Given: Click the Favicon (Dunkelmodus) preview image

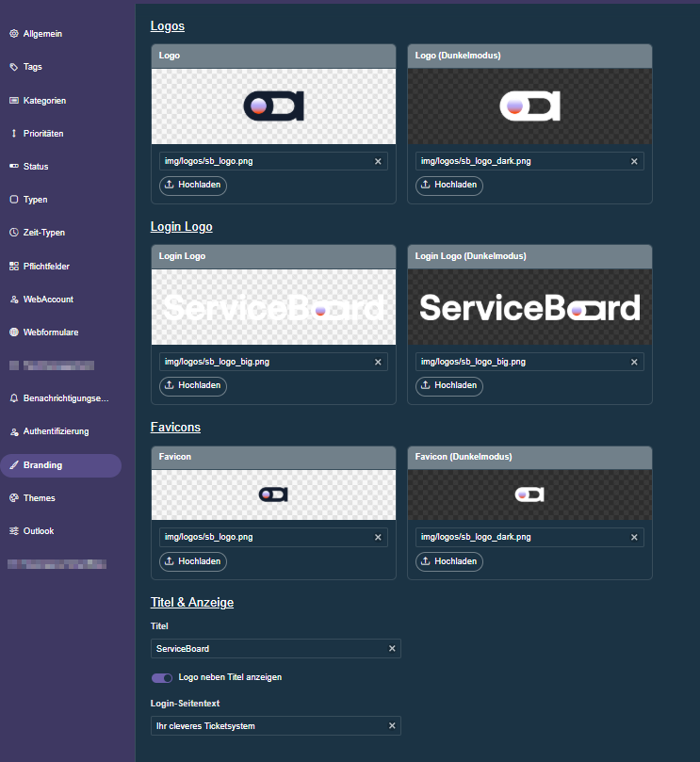Looking at the screenshot, I should coord(529,494).
